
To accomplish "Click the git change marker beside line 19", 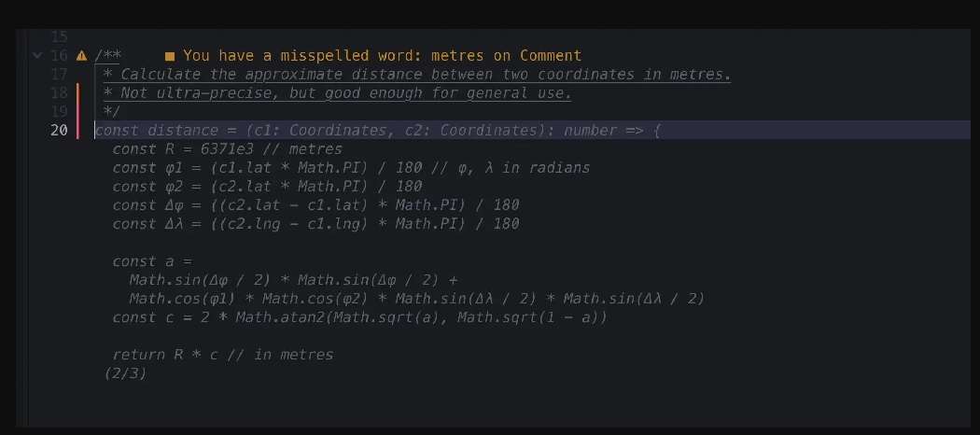I will coord(78,112).
